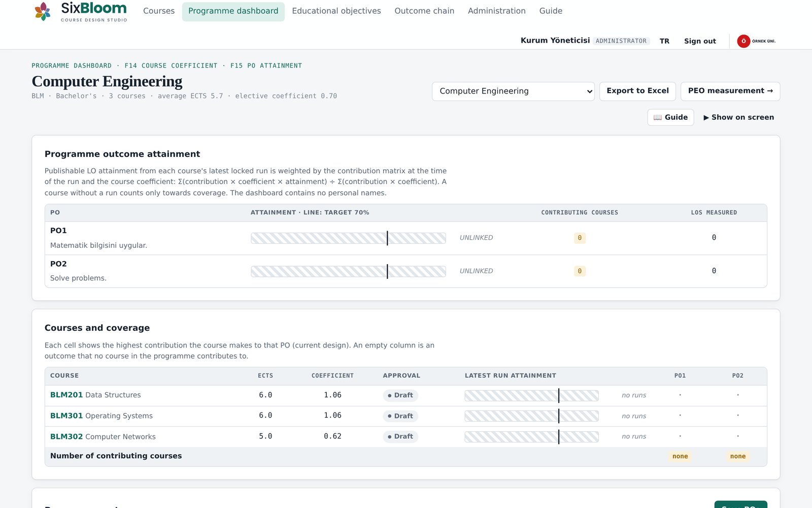Viewport: 812px width, 508px height.
Task: Click the Kurum Yöneticisi user name
Action: (555, 41)
